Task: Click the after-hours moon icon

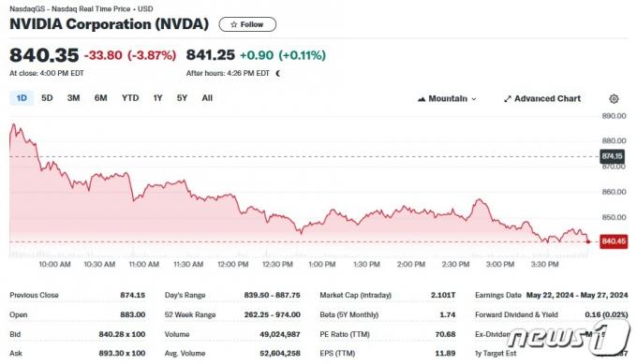Action: coord(278,73)
